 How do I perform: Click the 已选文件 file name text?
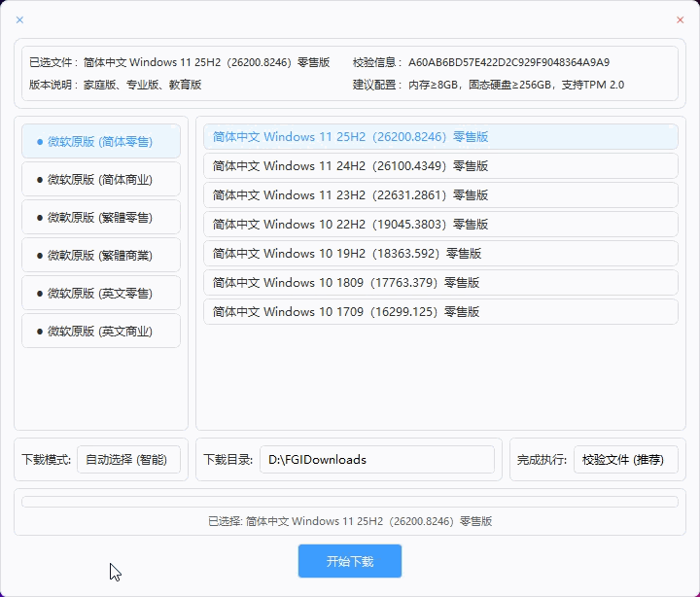(206, 62)
